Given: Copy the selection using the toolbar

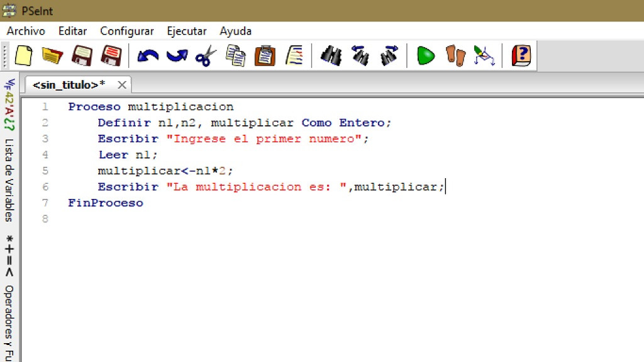Looking at the screenshot, I should [235, 55].
